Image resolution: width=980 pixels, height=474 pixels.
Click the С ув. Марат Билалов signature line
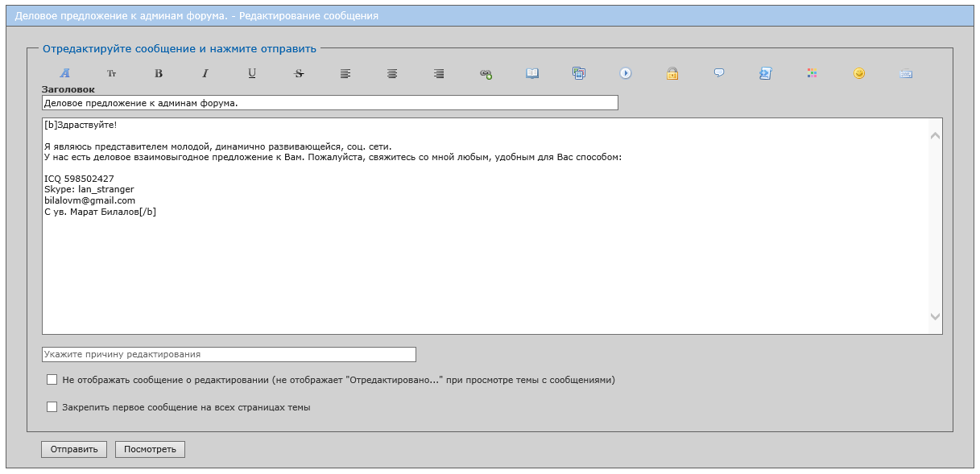(100, 212)
